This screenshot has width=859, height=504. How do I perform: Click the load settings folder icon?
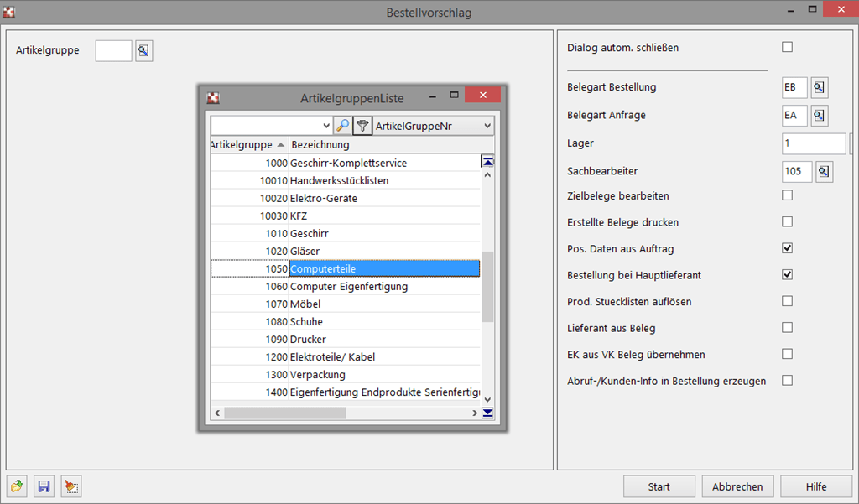point(18,486)
